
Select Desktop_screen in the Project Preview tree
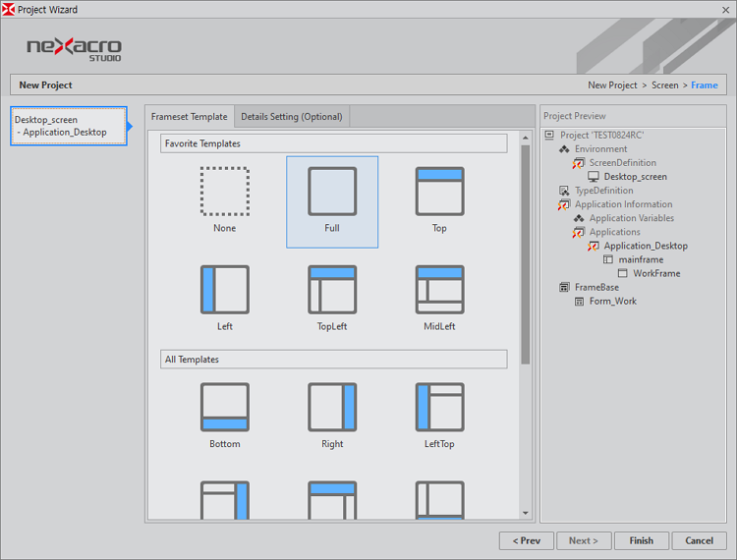pos(635,177)
